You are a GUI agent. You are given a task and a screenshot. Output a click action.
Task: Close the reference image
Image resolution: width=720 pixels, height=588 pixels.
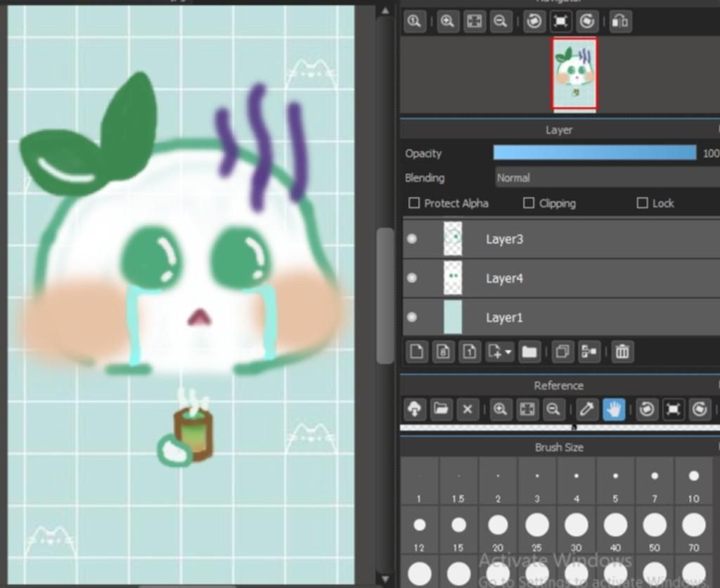468,409
